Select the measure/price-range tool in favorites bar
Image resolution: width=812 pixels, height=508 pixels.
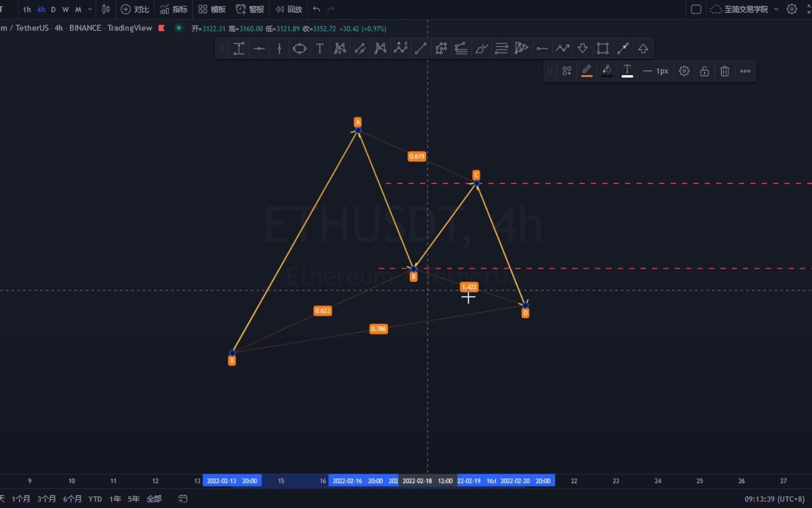tap(239, 48)
